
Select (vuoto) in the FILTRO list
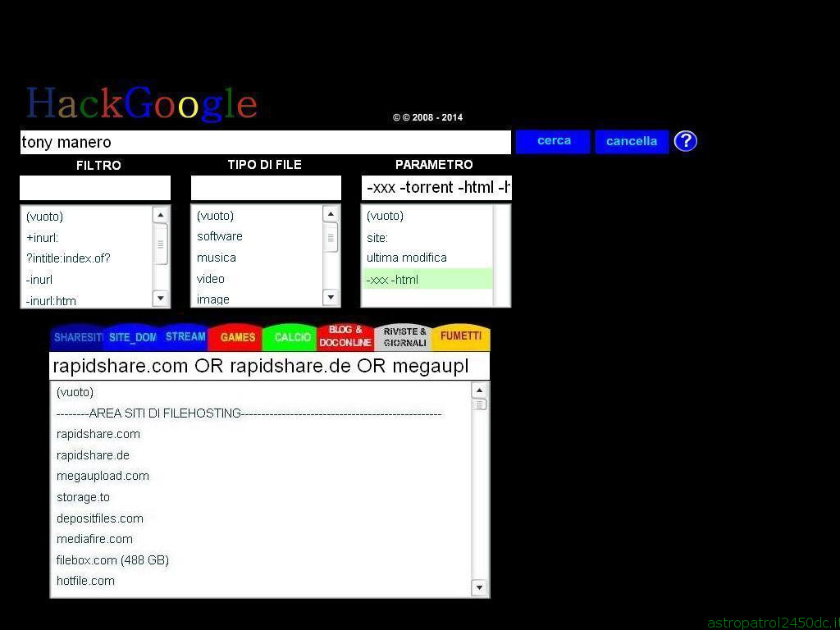(87, 217)
